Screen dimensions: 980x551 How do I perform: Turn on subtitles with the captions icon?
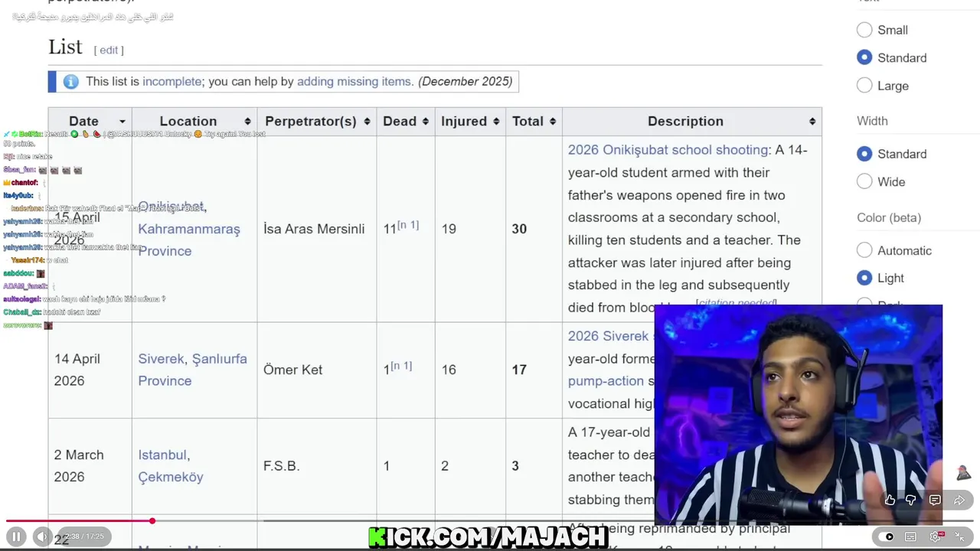click(x=910, y=536)
